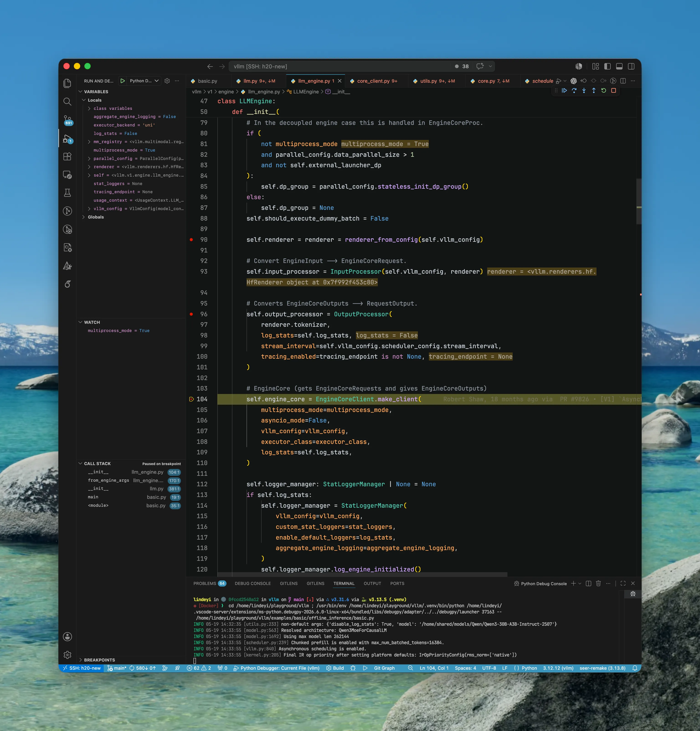Viewport: 700px width, 731px height.
Task: Open the new terminal profile dropdown
Action: click(x=580, y=583)
